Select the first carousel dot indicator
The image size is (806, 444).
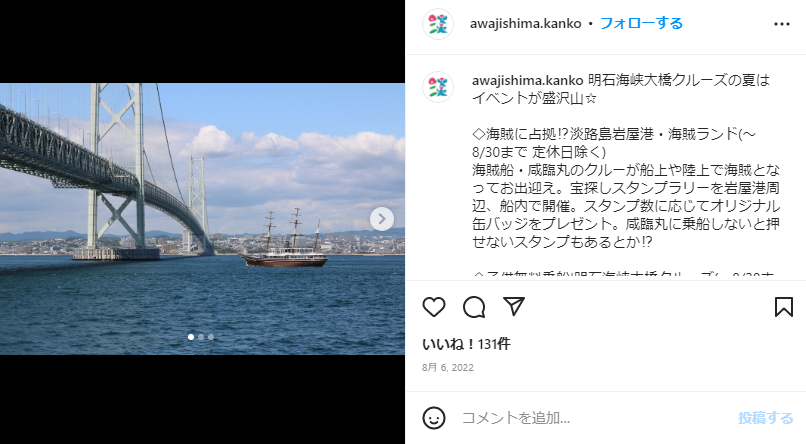(191, 337)
